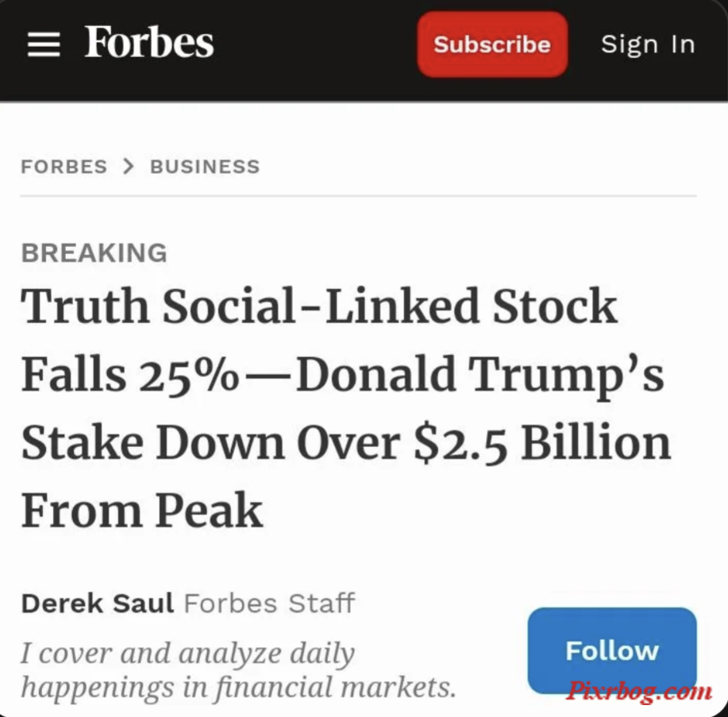The height and width of the screenshot is (717, 728).
Task: Click the chevron arrow between the breadcrumbs
Action: coord(128,166)
